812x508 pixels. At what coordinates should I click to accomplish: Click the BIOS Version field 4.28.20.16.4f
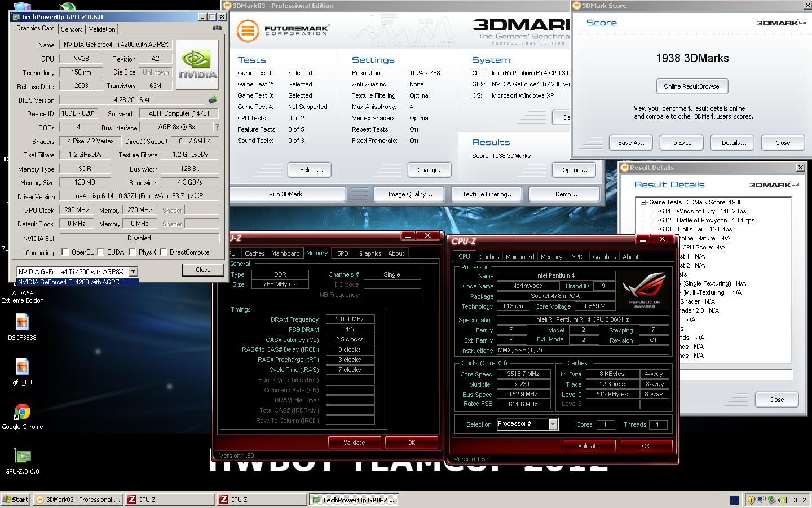pyautogui.click(x=132, y=100)
